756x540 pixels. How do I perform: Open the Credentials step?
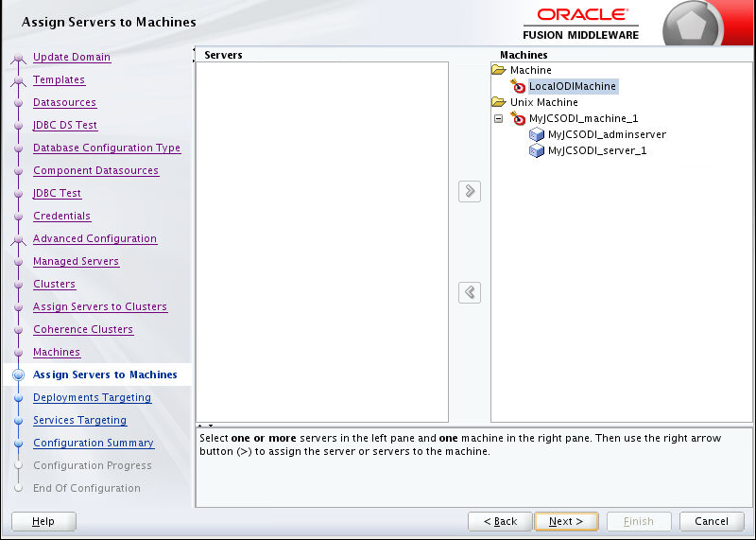coord(61,216)
